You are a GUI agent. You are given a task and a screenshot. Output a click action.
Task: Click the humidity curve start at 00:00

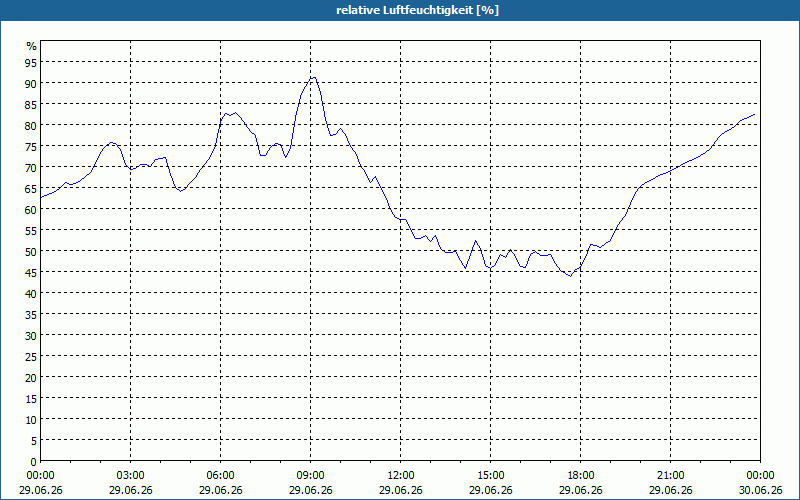click(41, 197)
